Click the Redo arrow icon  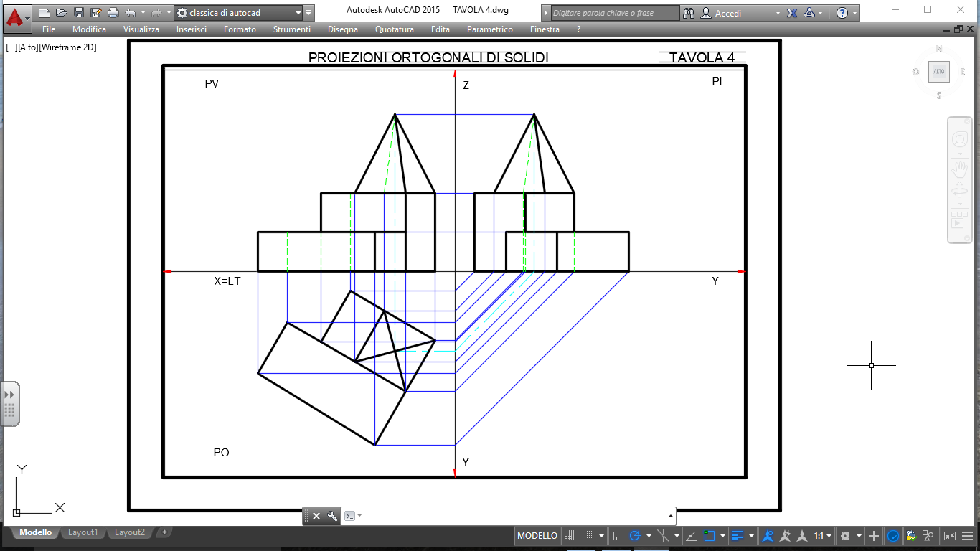point(155,13)
